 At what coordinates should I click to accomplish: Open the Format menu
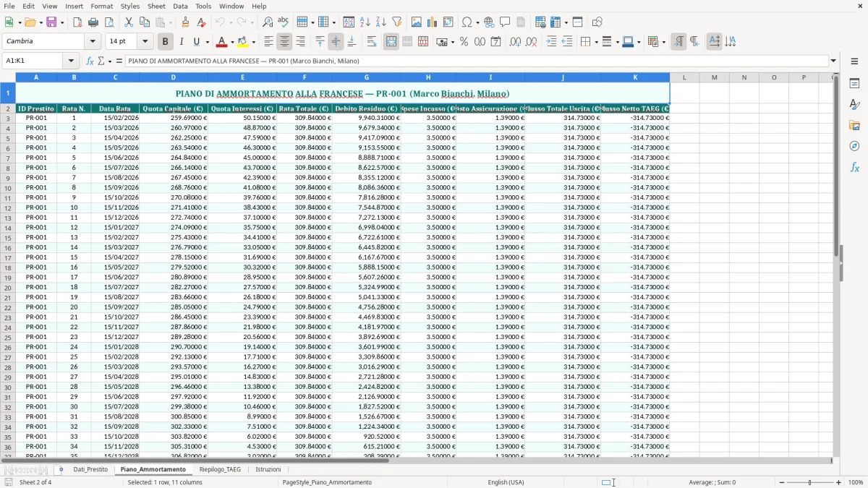[101, 6]
